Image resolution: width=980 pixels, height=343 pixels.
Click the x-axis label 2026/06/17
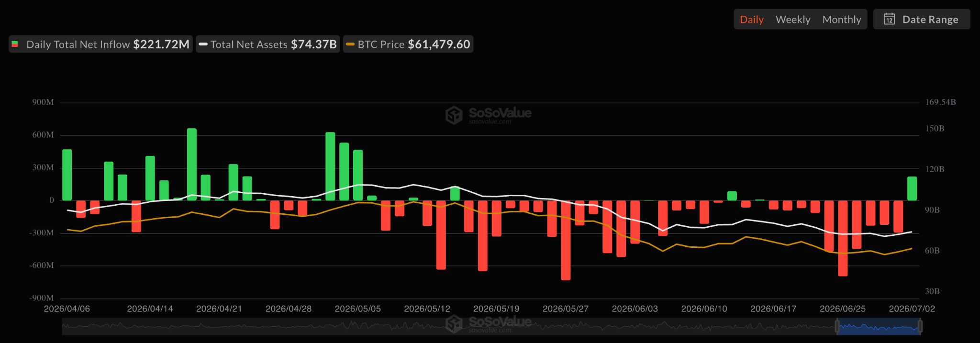point(773,309)
